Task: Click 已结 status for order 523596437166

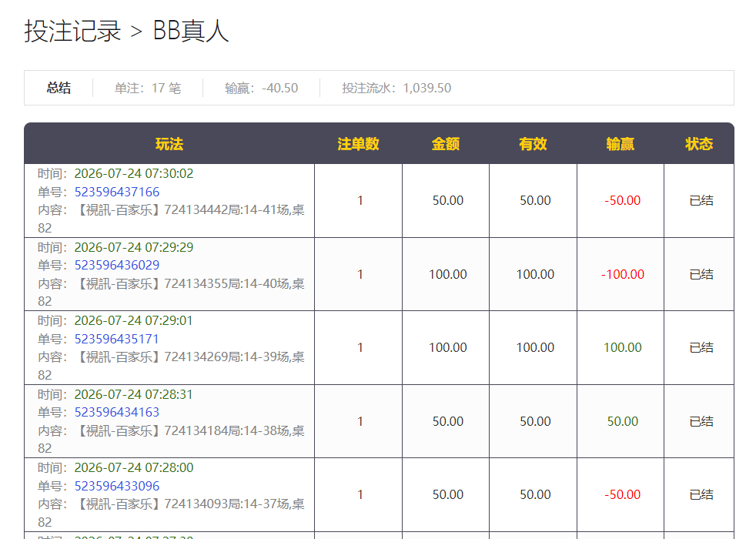Action: pos(701,200)
